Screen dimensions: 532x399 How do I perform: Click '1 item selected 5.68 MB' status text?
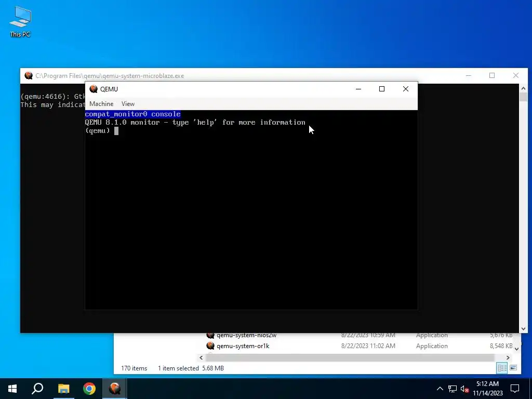pos(191,368)
